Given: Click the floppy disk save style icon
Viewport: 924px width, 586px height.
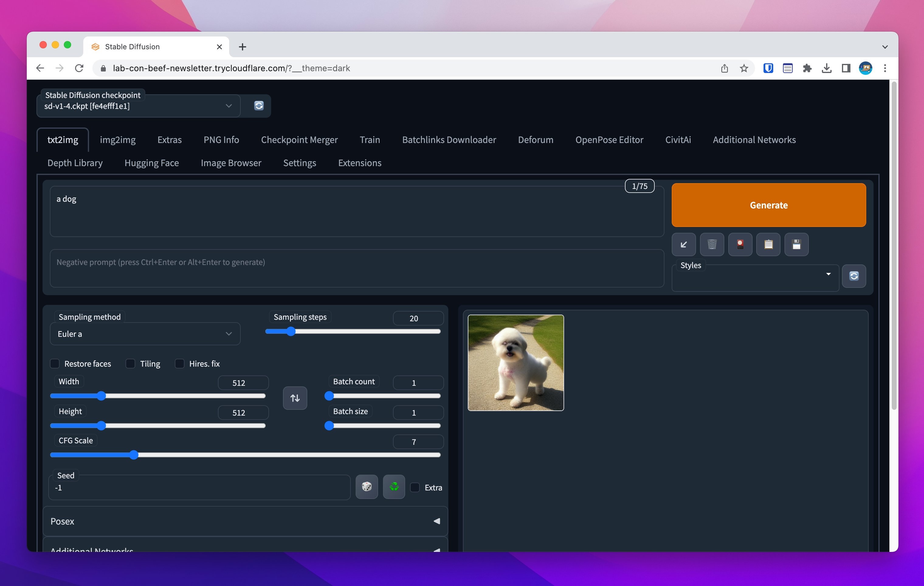Looking at the screenshot, I should tap(796, 244).
